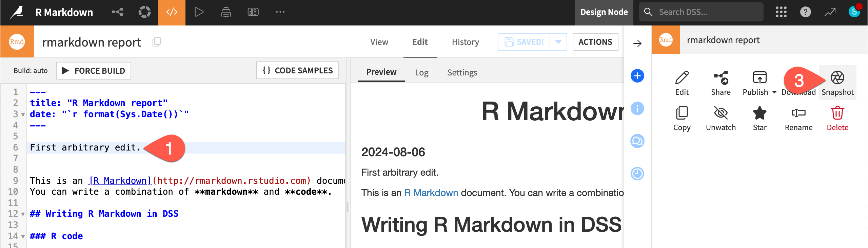Click the Rmarkdown URL text in the editor

tap(232, 181)
